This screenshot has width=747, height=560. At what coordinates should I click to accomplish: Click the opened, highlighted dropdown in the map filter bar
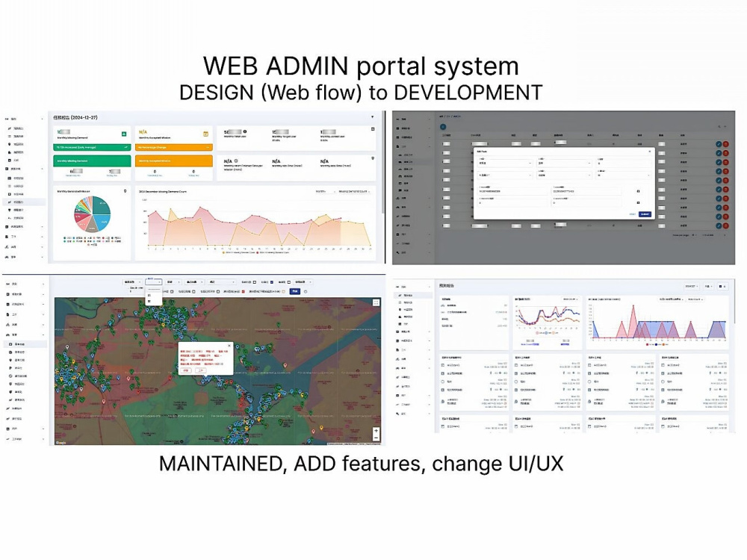point(153,282)
